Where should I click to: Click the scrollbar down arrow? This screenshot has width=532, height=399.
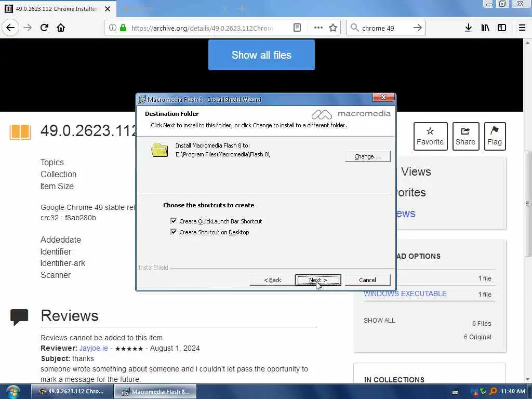tap(528, 379)
